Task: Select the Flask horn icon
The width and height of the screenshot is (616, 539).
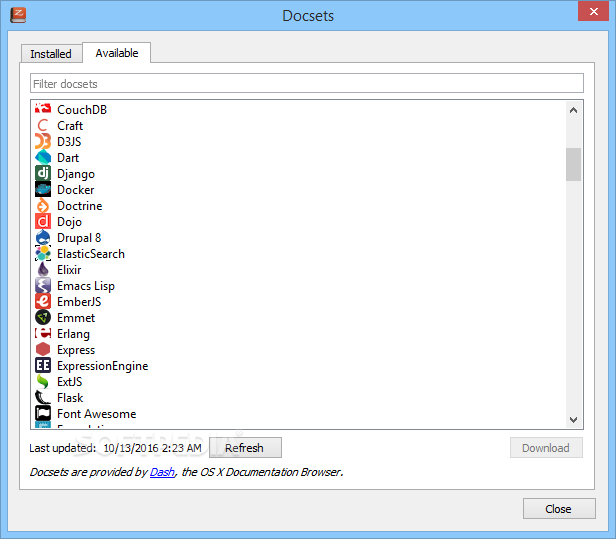Action: [x=43, y=398]
